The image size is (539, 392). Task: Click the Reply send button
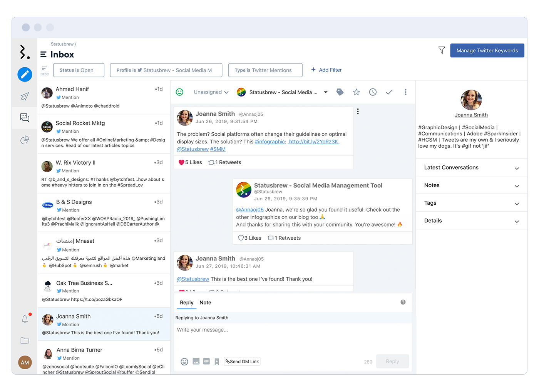pos(392,361)
